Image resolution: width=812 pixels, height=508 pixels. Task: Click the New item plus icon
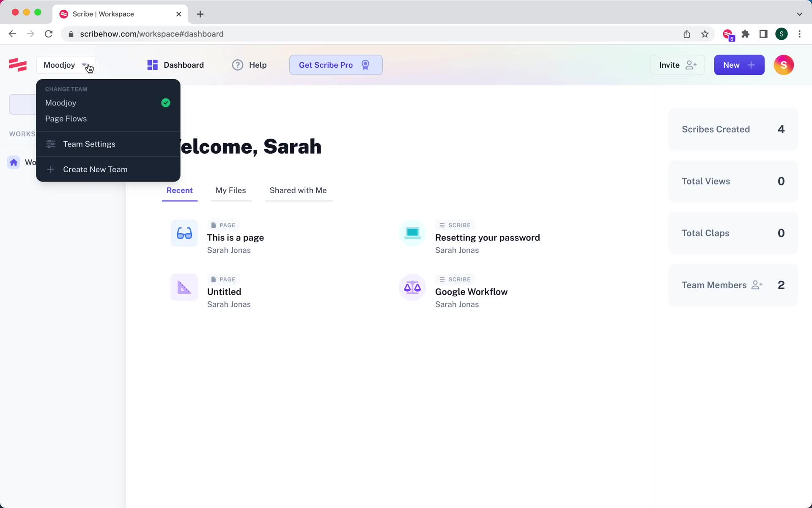pyautogui.click(x=751, y=65)
